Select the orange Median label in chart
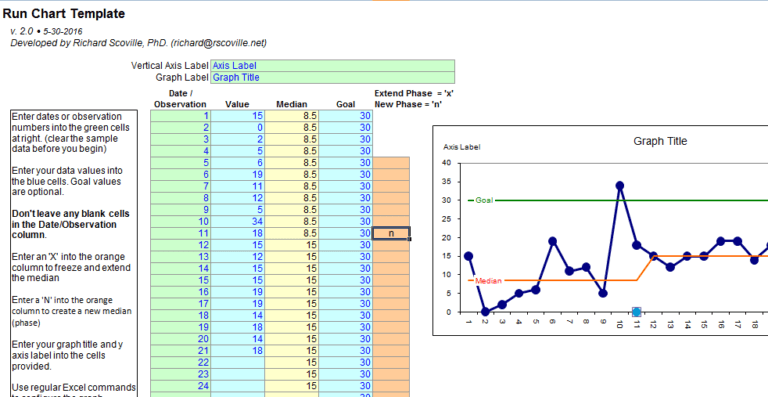Screen dimensions: 768x397 coord(488,281)
